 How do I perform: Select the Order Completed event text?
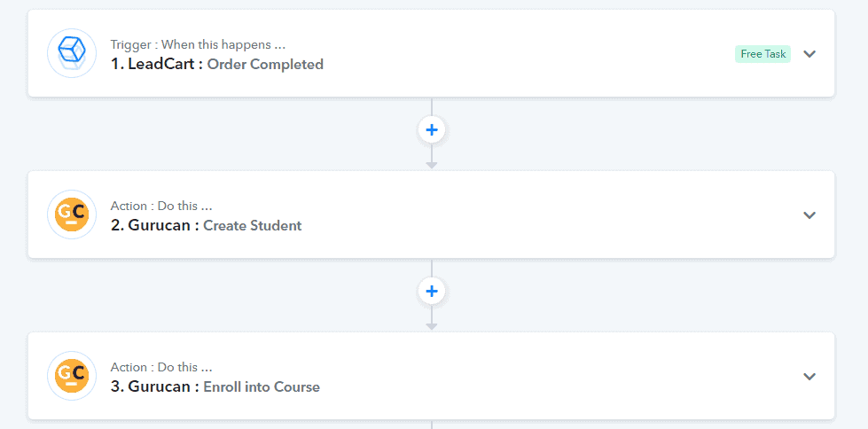tap(265, 64)
